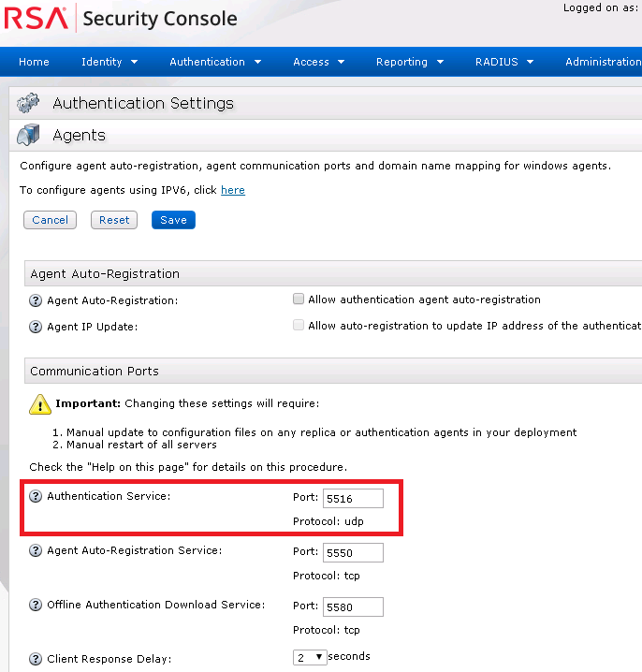Click help icon for Offline Authentication Download Service
This screenshot has height=672, width=642.
(x=36, y=606)
